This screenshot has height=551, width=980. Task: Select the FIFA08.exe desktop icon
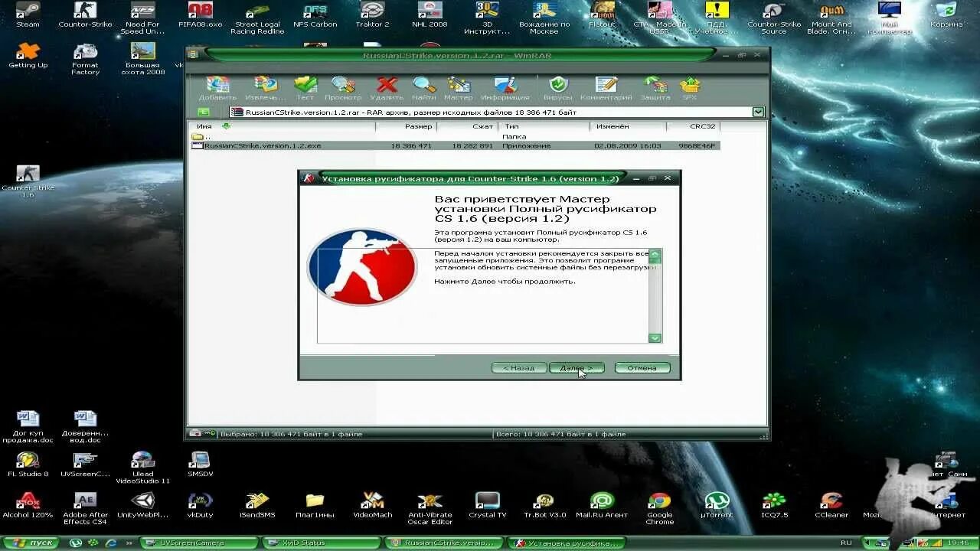click(x=201, y=15)
